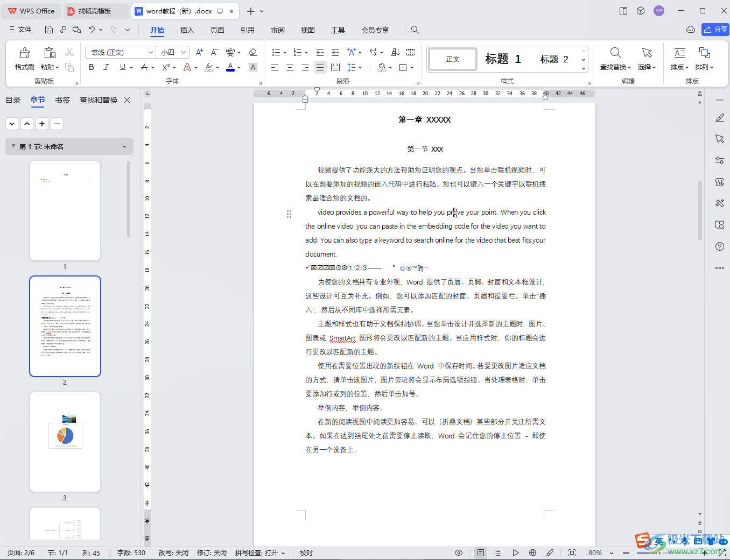Click the Sort (A-Z) icon
Viewport: 730px width, 560px height.
[396, 52]
